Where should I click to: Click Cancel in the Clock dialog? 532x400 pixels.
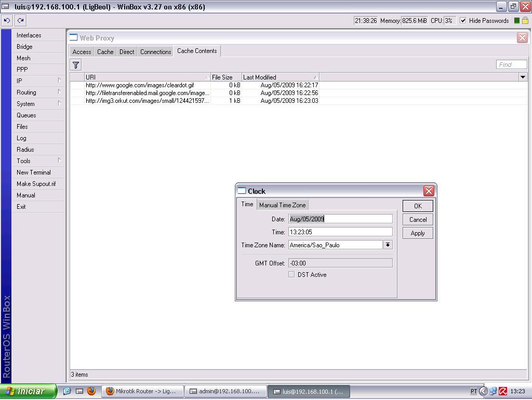pos(418,220)
